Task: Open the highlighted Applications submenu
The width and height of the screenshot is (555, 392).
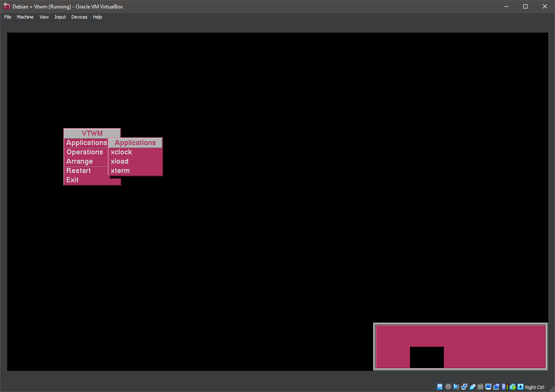Action: [x=86, y=143]
